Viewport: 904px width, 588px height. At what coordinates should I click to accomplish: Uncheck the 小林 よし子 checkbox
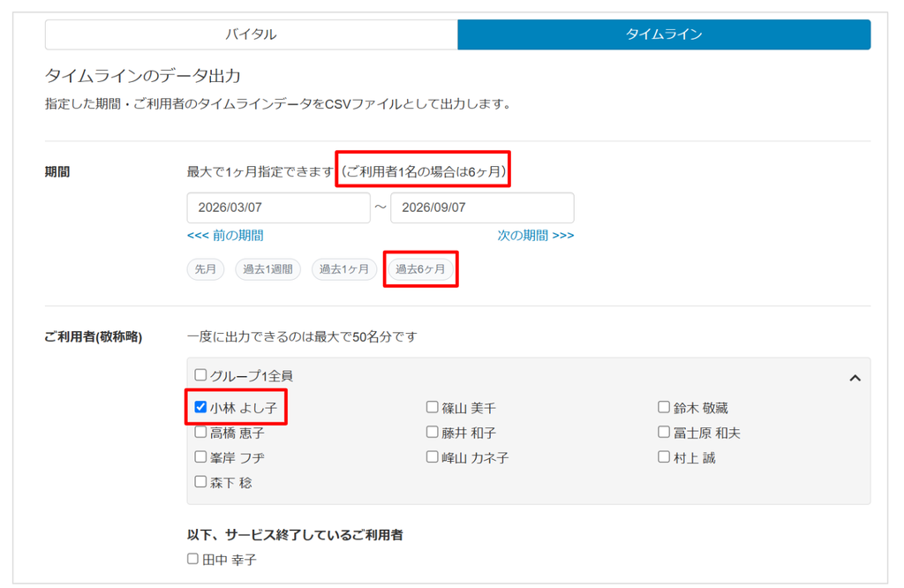coord(200,407)
